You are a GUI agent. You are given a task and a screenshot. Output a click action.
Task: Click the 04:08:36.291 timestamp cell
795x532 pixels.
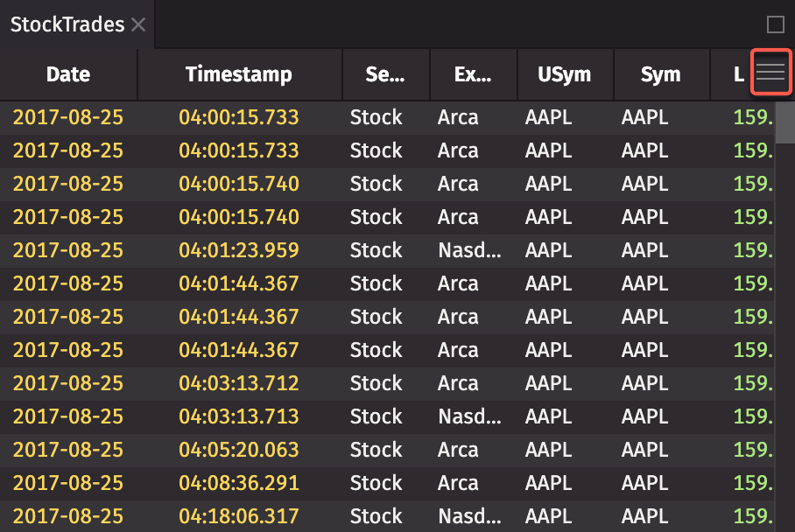coord(239,483)
